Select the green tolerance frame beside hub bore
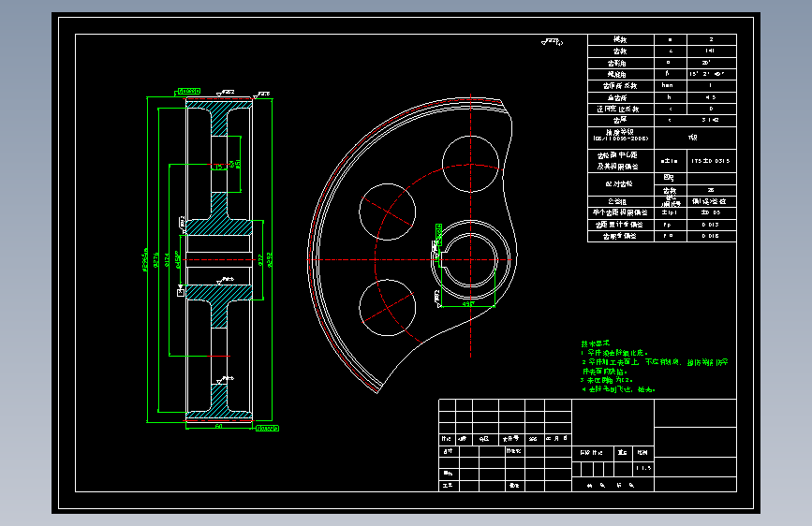 coord(439,234)
